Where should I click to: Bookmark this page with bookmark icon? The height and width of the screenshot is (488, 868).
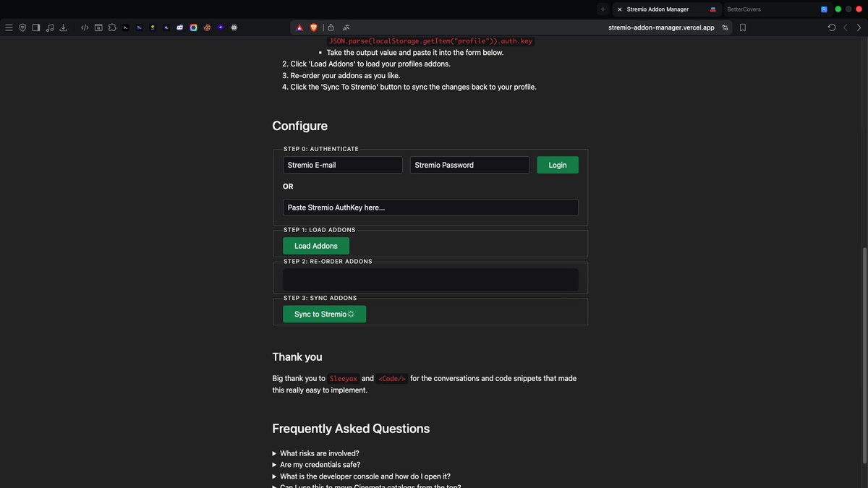[743, 27]
